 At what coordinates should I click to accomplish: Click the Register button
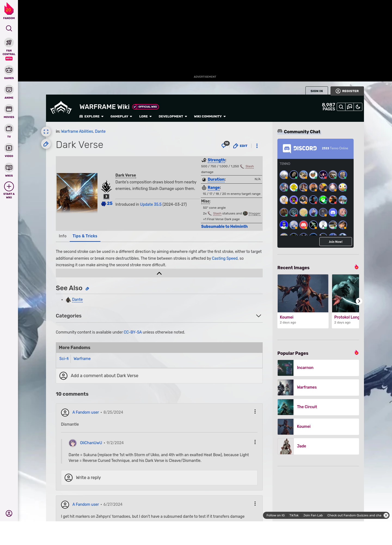click(x=347, y=91)
